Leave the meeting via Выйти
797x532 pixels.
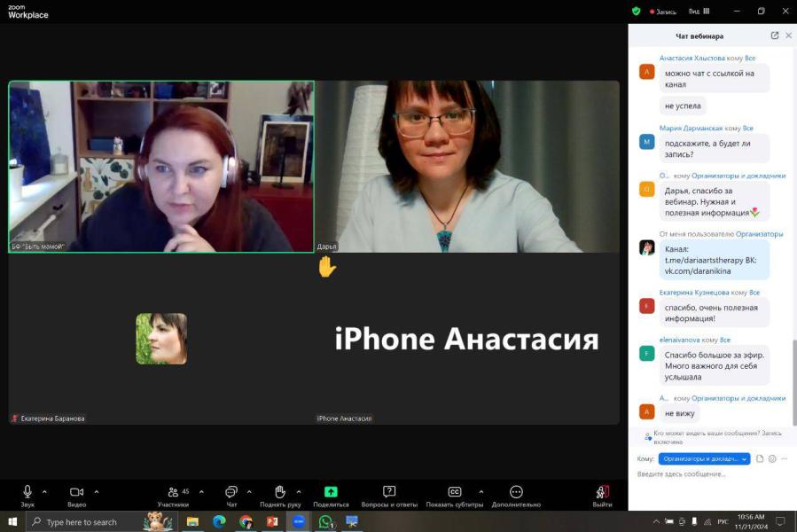tap(602, 494)
